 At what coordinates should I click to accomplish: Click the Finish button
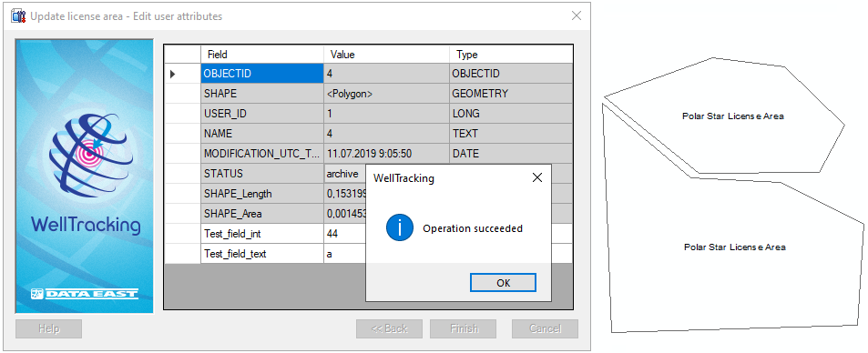click(464, 328)
